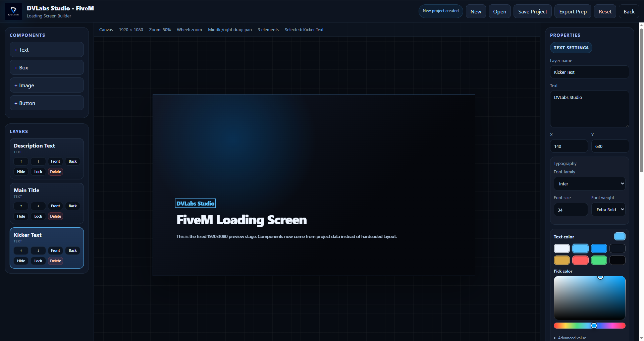
Task: Click the properties panel vertical scrollbar
Action: (x=641, y=101)
